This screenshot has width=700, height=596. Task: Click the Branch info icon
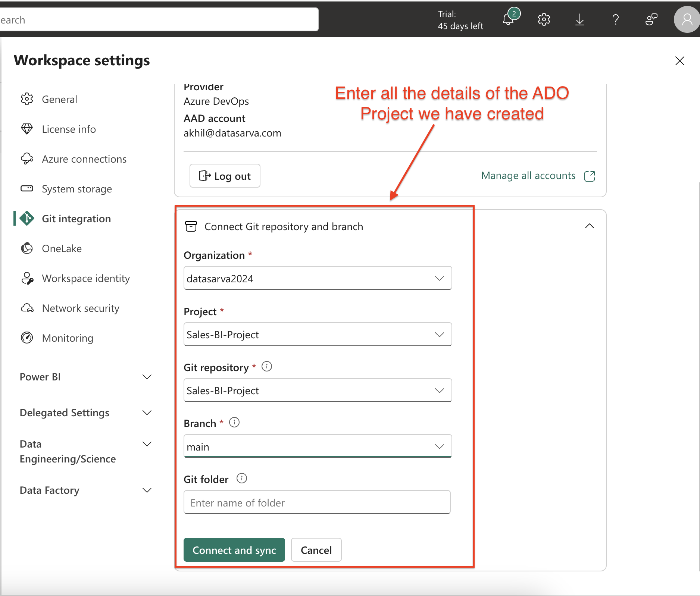coord(234,422)
